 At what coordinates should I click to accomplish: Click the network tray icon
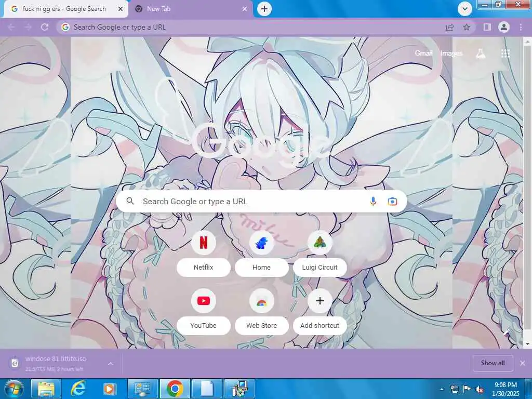pyautogui.click(x=454, y=389)
